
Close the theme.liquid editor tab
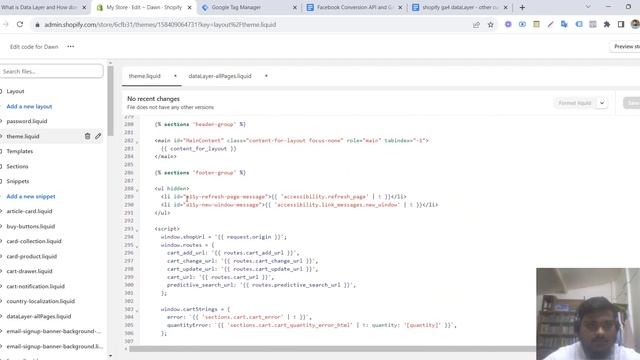[175, 76]
